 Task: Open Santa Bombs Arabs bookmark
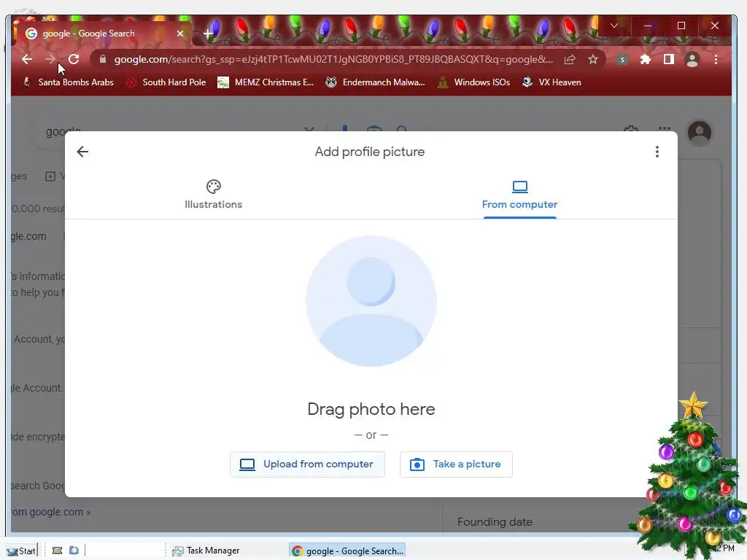point(68,82)
